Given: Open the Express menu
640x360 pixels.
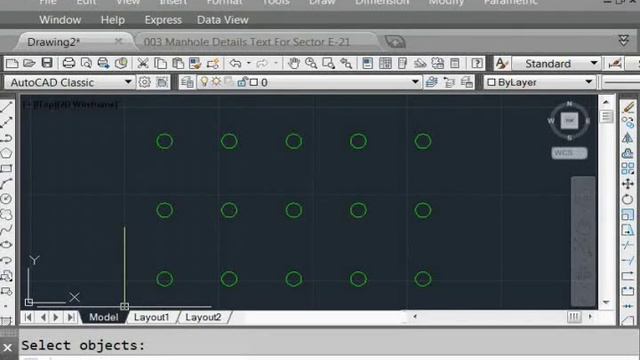Looking at the screenshot, I should pyautogui.click(x=163, y=20).
